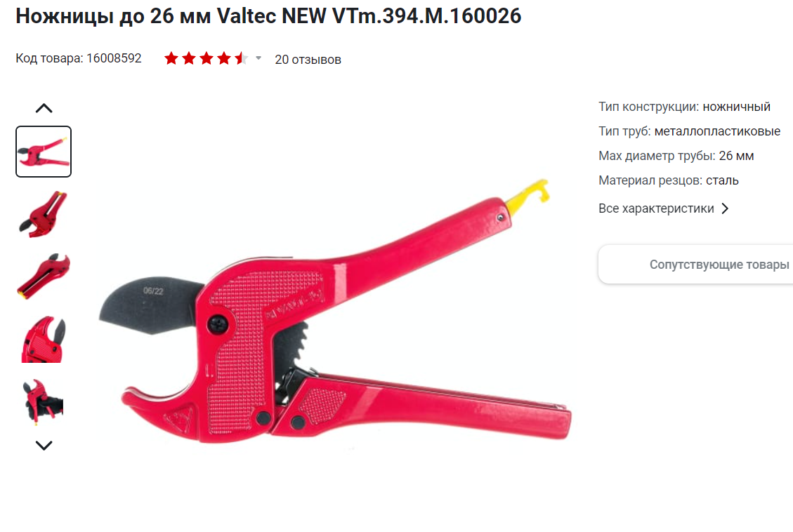
Task: Click the Тип труб: металлопластиковые specification
Action: (x=689, y=131)
